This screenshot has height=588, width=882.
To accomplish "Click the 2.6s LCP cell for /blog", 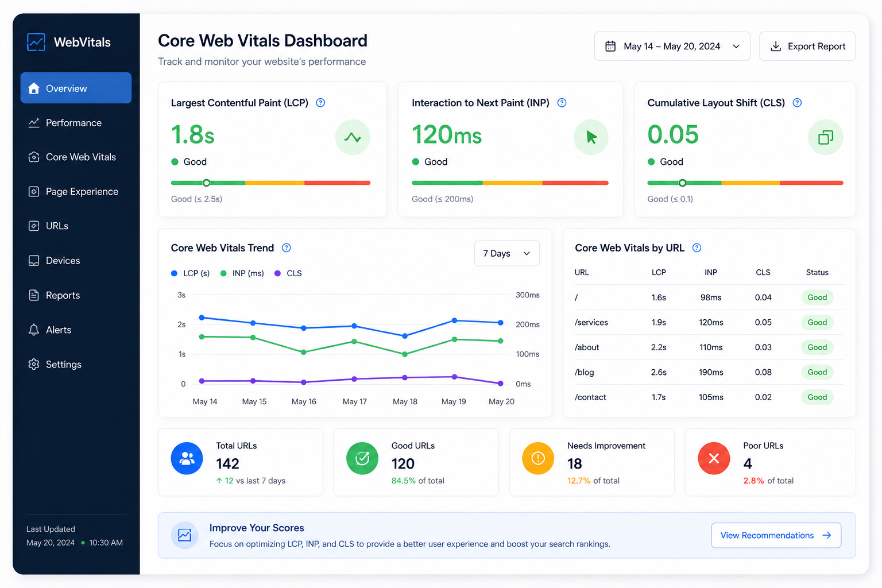I will pyautogui.click(x=659, y=372).
